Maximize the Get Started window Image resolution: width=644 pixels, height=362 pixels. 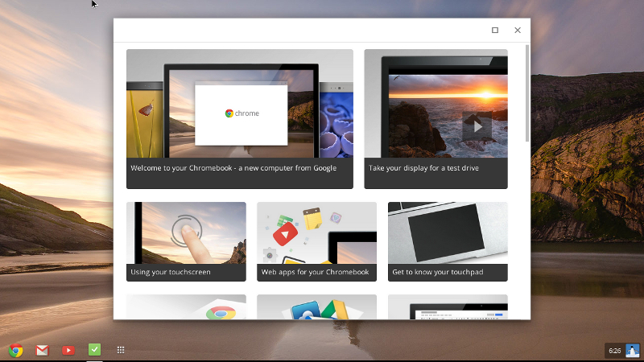coord(495,30)
